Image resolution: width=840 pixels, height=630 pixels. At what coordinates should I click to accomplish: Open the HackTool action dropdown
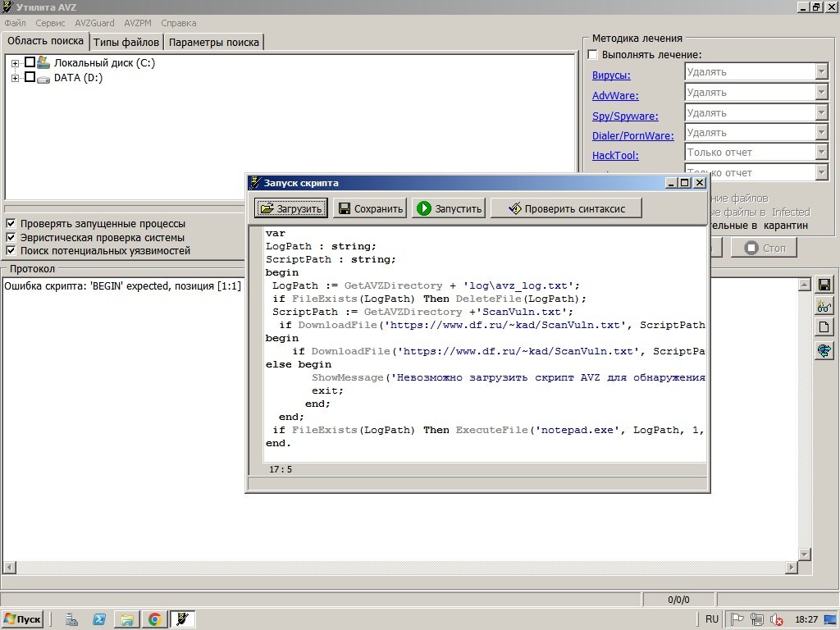pos(821,153)
